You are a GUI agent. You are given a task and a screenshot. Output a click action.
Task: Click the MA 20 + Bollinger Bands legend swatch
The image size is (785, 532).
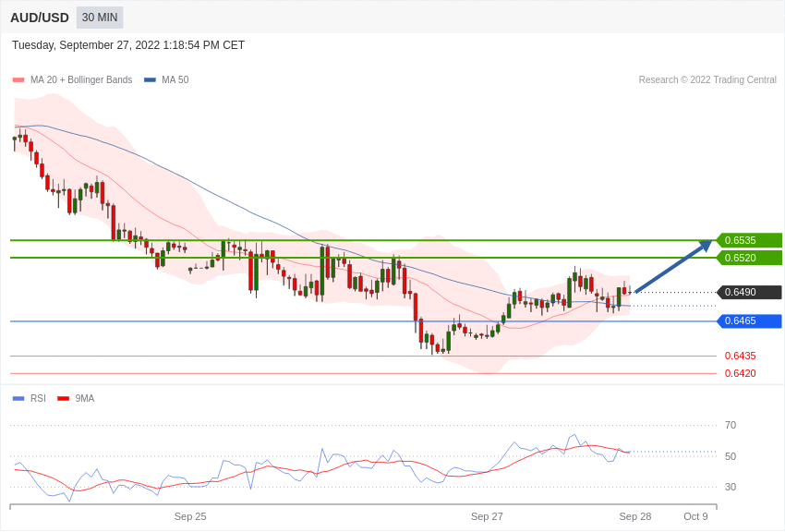[18, 80]
